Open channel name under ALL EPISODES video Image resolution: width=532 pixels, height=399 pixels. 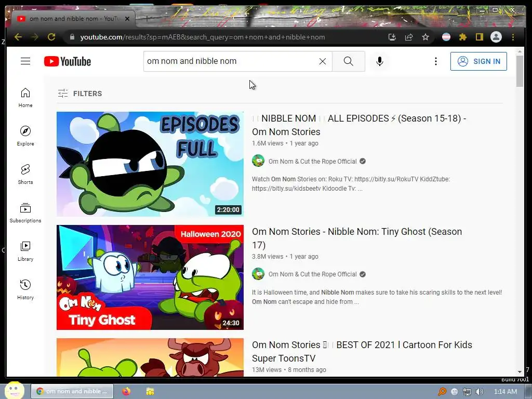tap(312, 161)
